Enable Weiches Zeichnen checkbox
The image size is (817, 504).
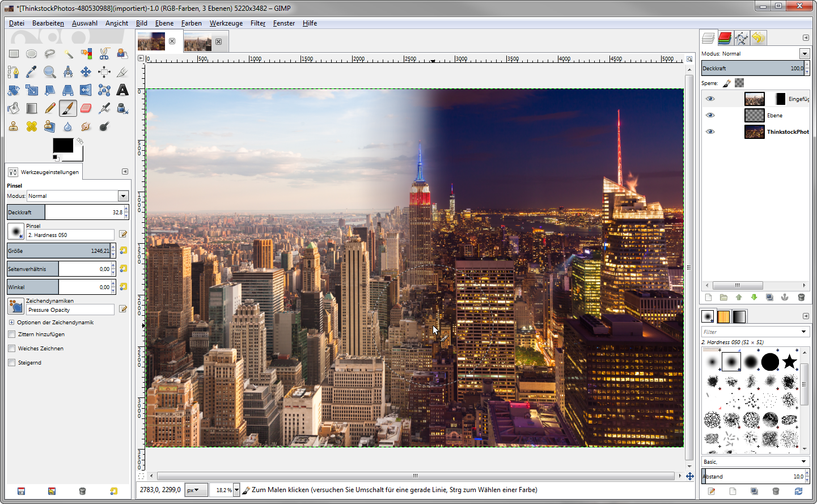coord(12,349)
